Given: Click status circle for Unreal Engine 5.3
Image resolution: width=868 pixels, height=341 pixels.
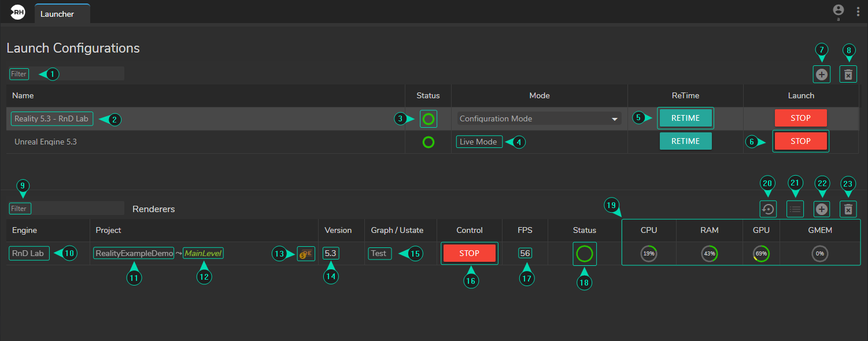Looking at the screenshot, I should pyautogui.click(x=428, y=142).
